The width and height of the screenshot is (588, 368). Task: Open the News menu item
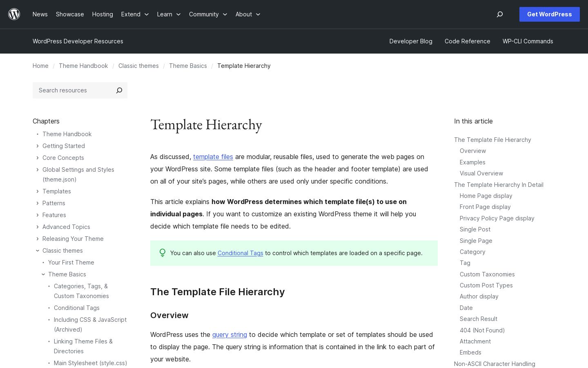tap(40, 14)
